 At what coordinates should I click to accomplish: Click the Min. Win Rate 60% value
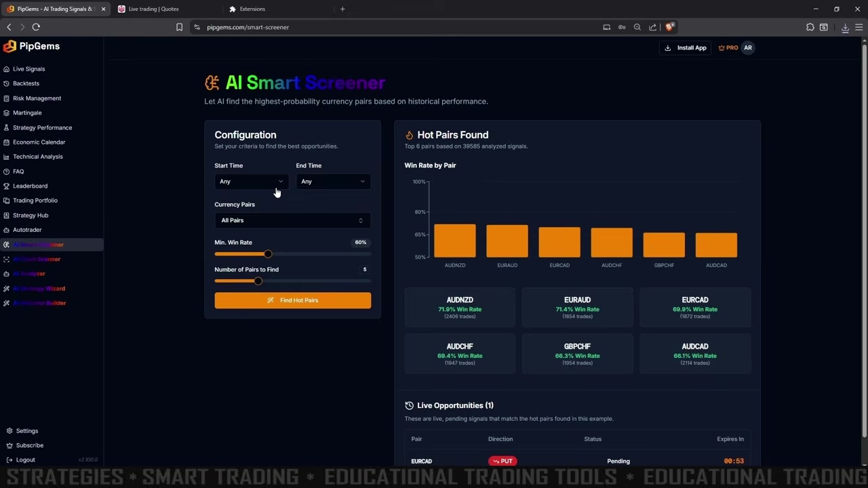pyautogui.click(x=361, y=242)
